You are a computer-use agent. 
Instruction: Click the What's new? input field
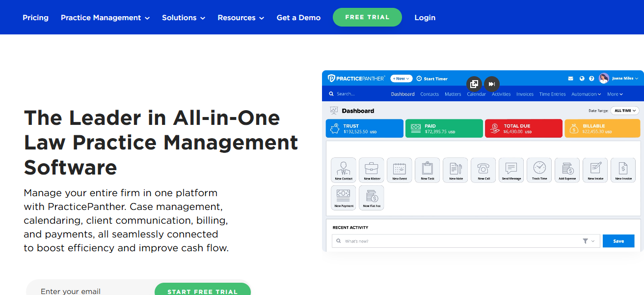tap(466, 241)
